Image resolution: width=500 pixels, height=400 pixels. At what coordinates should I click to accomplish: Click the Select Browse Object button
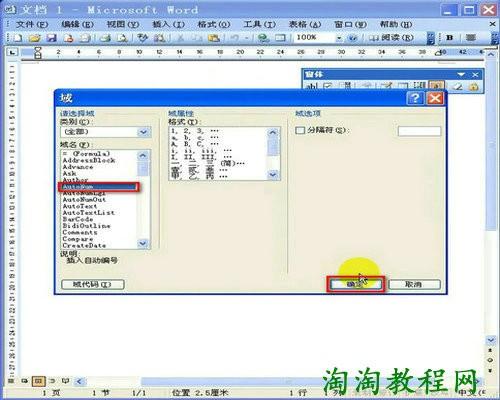491,360
